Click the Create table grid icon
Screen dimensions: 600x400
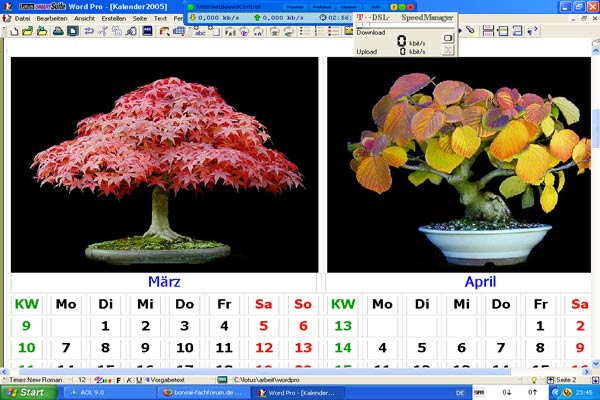(x=178, y=31)
